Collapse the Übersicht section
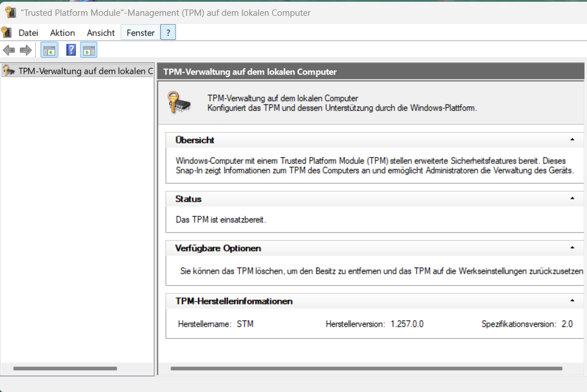The height and width of the screenshot is (392, 587). 572,140
